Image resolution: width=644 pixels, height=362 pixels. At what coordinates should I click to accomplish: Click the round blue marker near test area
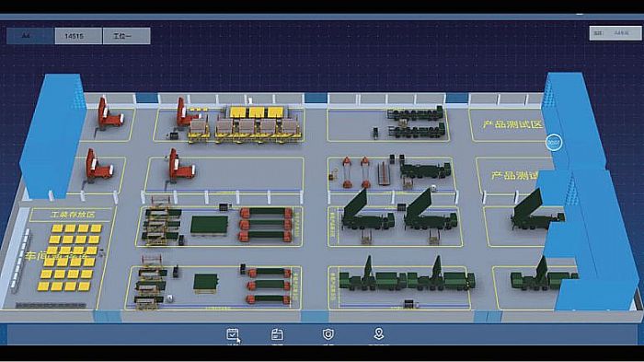pyautogui.click(x=554, y=143)
